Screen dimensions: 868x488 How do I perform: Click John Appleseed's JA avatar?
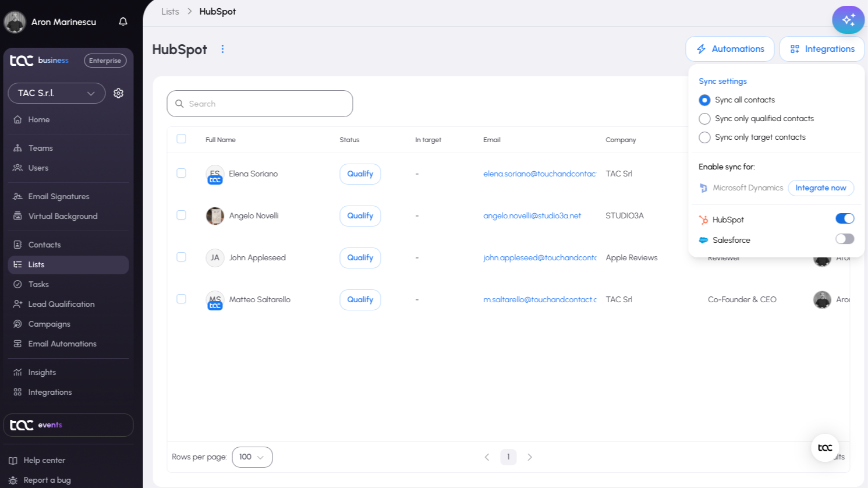coord(215,257)
